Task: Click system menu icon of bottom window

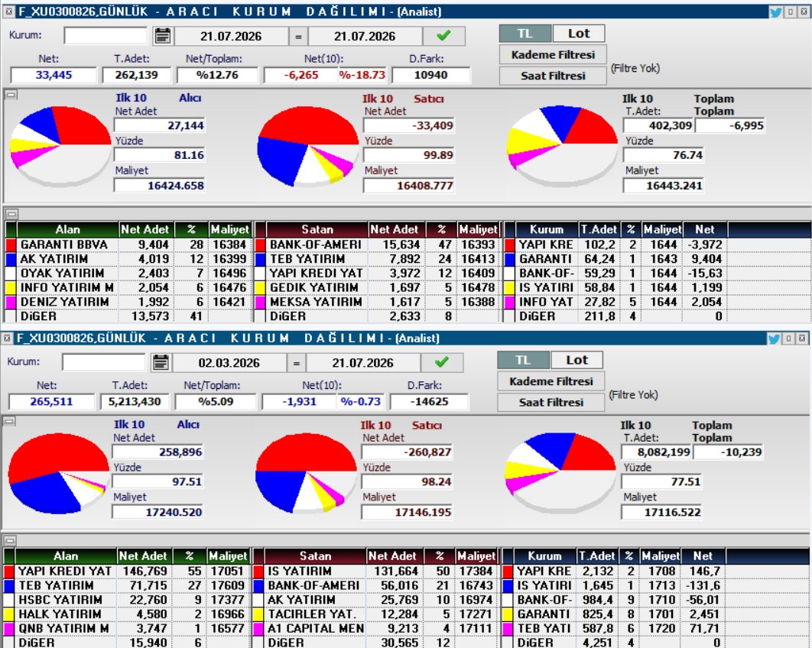Action: [x=7, y=338]
